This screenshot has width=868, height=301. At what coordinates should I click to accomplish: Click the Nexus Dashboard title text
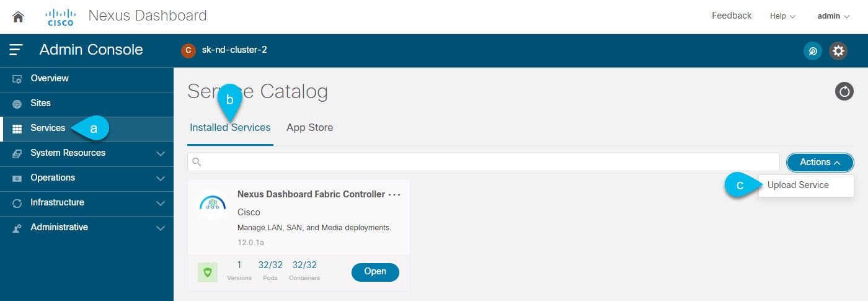point(148,16)
